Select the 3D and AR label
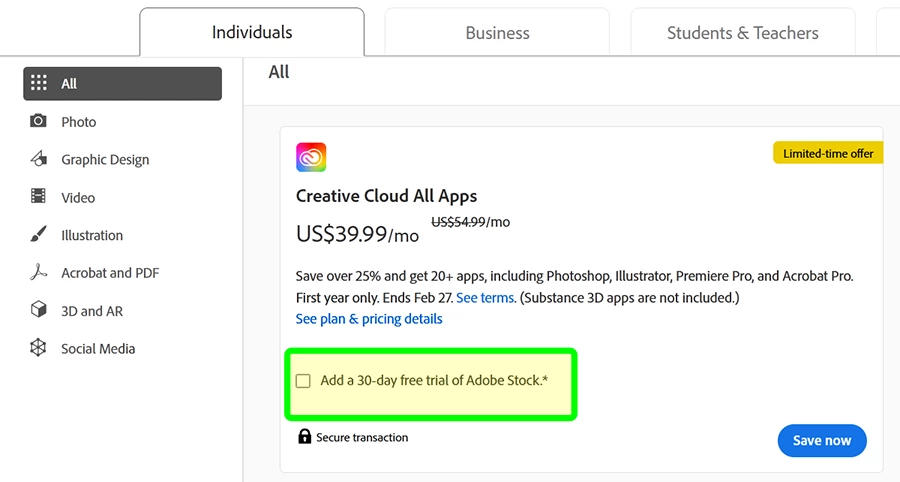Screen dimensions: 900x482 [x=92, y=311]
